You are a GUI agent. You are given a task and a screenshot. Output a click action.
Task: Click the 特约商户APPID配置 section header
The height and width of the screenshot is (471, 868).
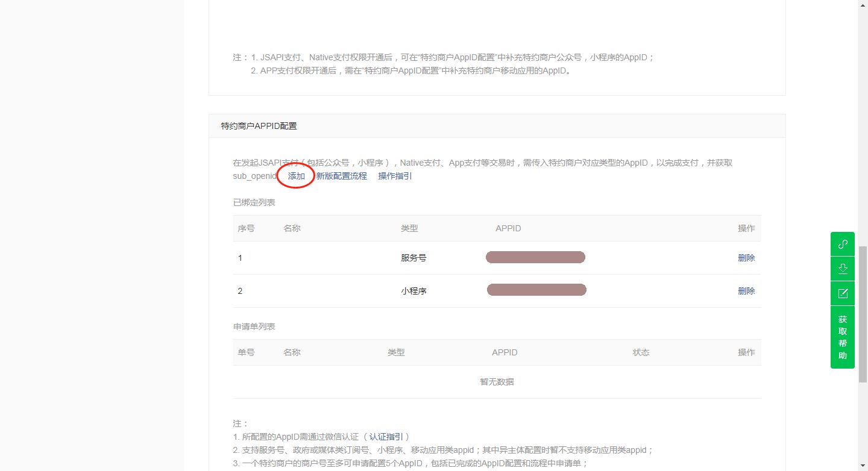[259, 126]
